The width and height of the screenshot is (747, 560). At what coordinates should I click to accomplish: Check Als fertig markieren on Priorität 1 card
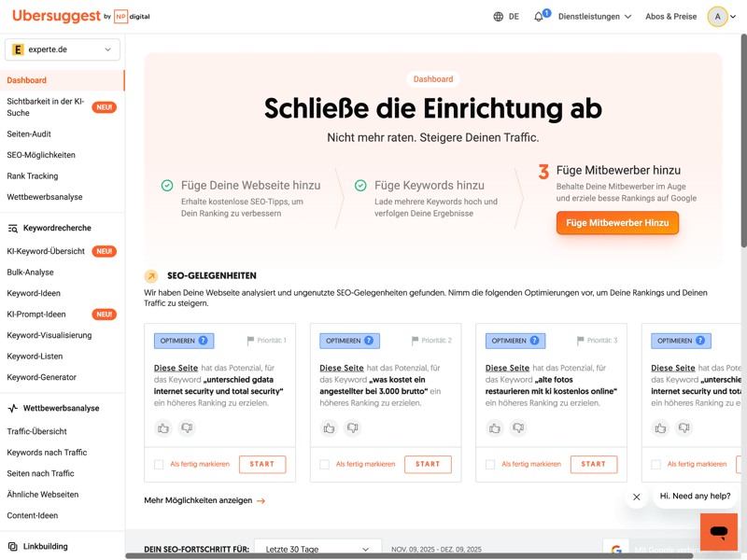click(159, 464)
